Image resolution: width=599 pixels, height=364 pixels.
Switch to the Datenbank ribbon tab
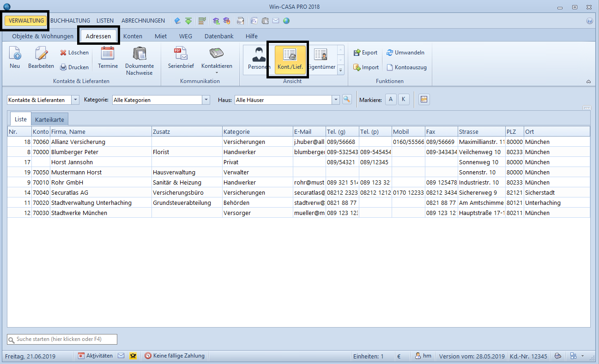click(x=219, y=36)
